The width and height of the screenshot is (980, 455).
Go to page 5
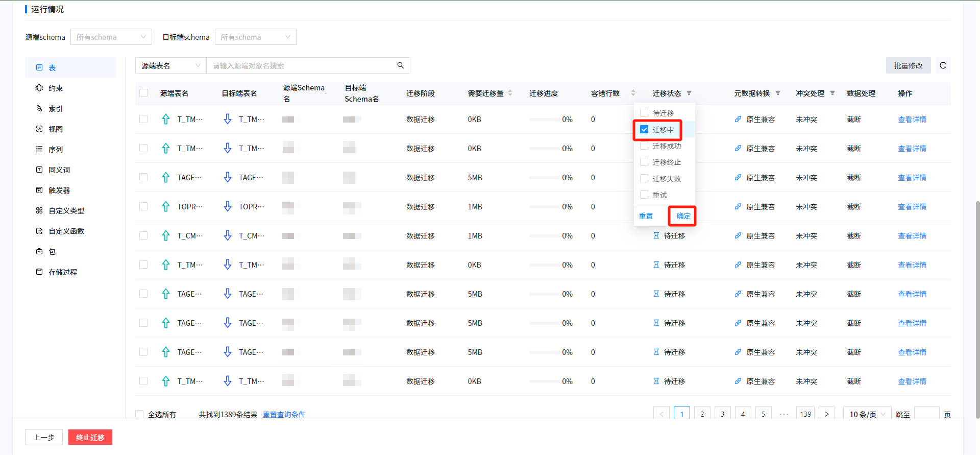[x=764, y=414]
